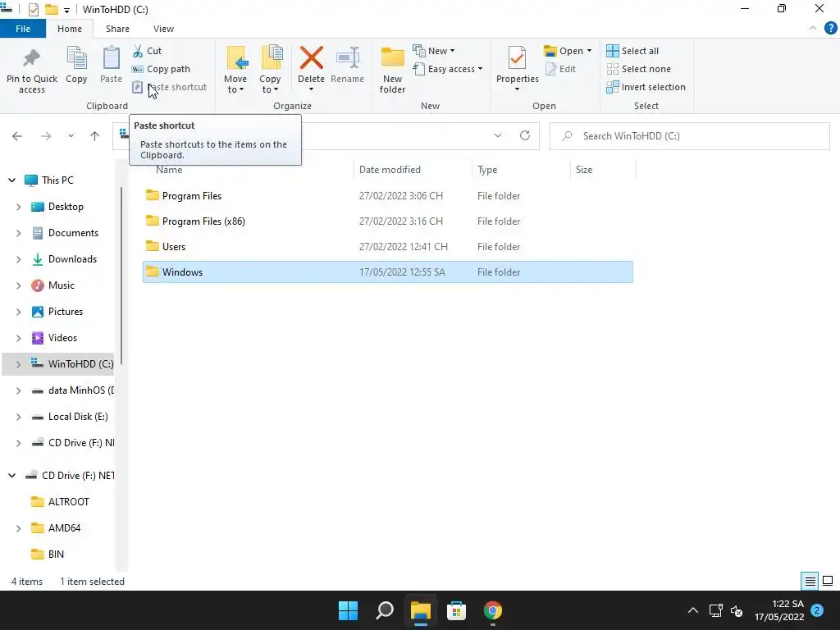
Task: Collapse the This PC tree node
Action: point(11,180)
